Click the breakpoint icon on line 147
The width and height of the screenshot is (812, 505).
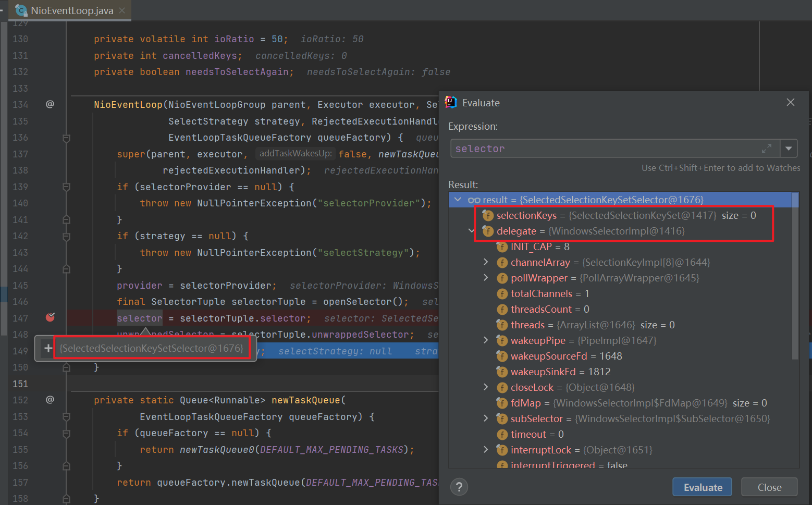[51, 317]
